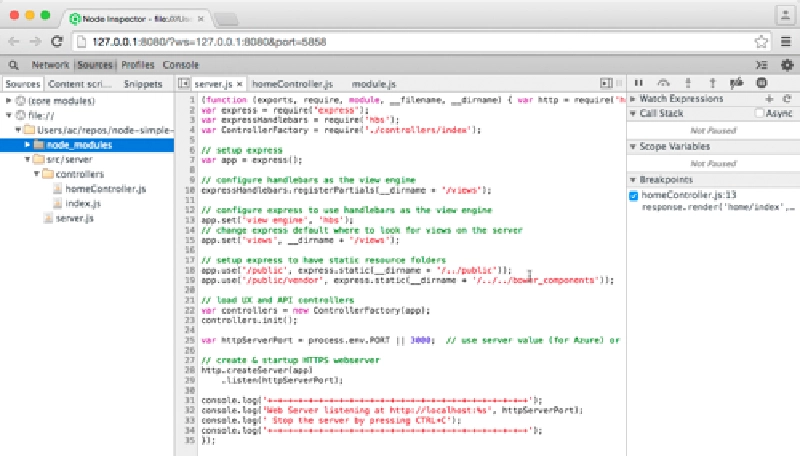Refresh watch expressions icon

(x=787, y=98)
